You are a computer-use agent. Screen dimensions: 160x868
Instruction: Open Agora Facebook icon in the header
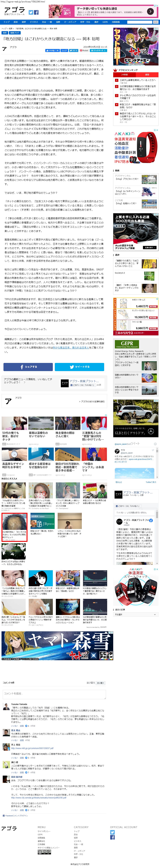(36, 12)
